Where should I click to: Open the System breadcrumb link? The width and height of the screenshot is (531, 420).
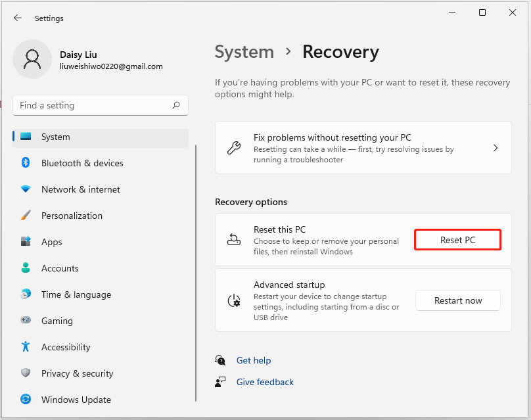[244, 52]
